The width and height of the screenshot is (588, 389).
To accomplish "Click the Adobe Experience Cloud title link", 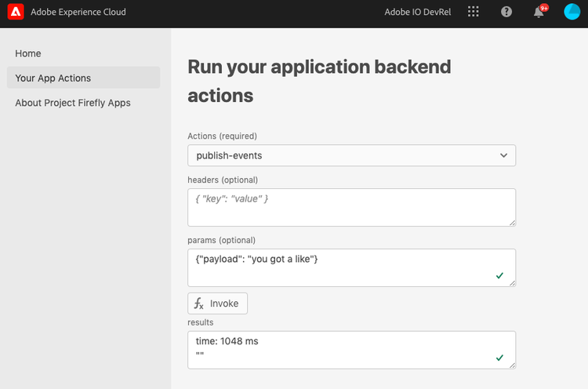I will (x=78, y=13).
